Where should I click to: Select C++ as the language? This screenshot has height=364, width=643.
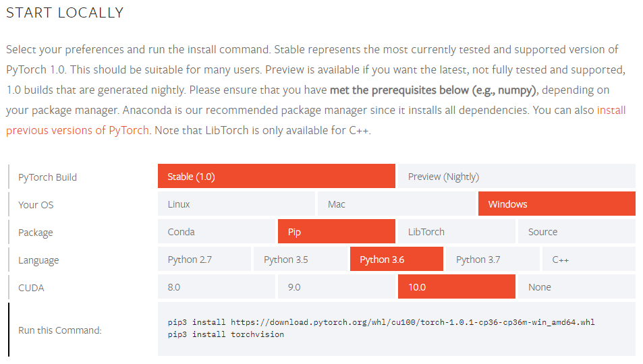(588, 260)
